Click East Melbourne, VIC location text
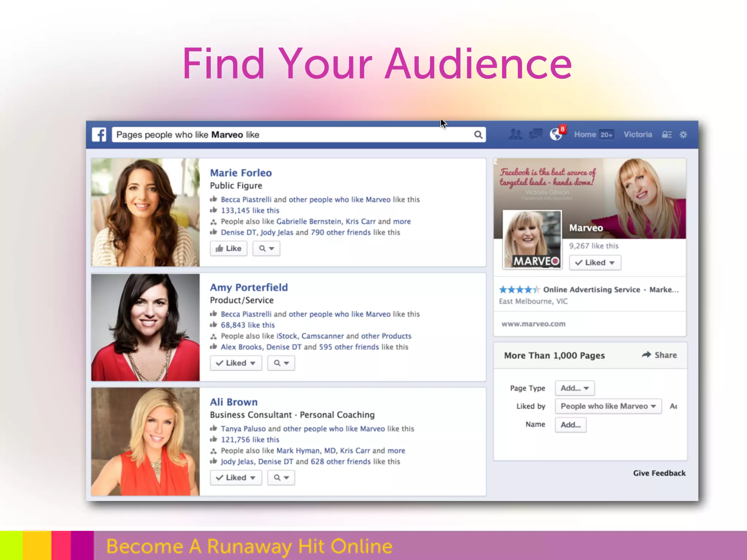 533,302
